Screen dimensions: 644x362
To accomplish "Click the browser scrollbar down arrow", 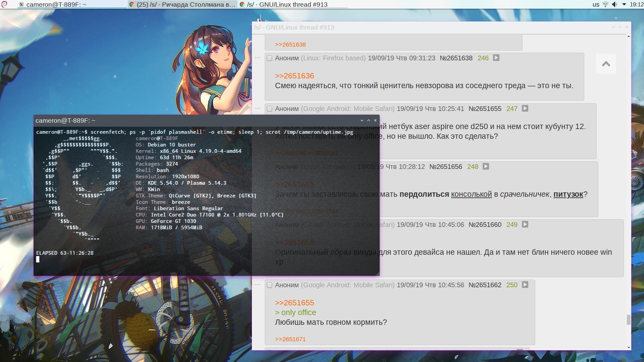I will (x=629, y=348).
